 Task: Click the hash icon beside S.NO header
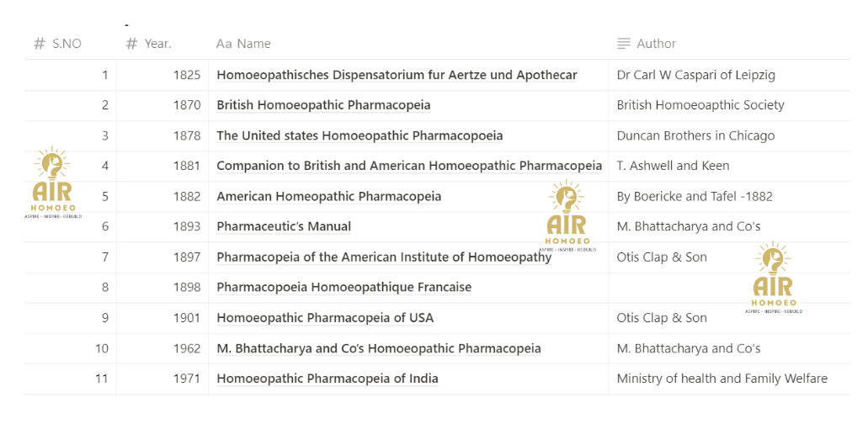(x=40, y=44)
